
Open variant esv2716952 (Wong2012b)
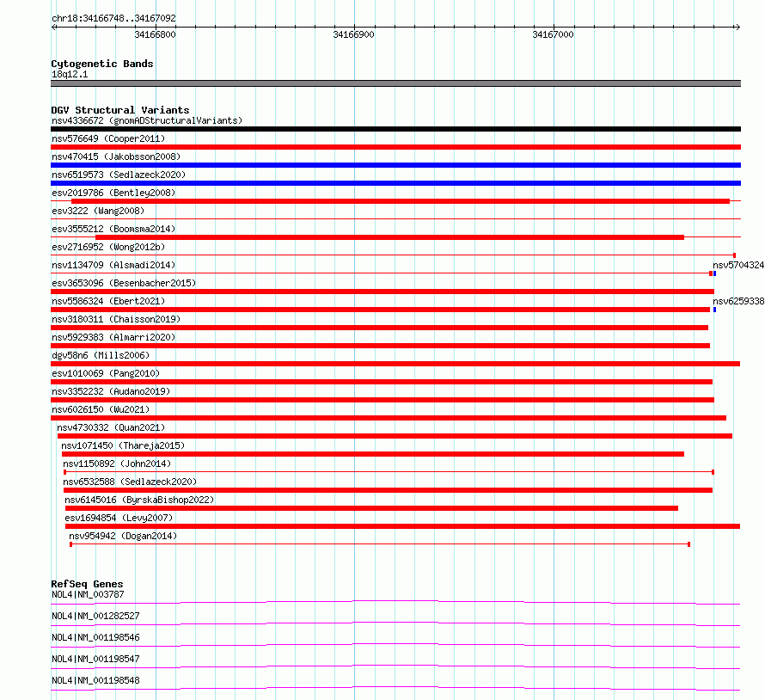(108, 247)
